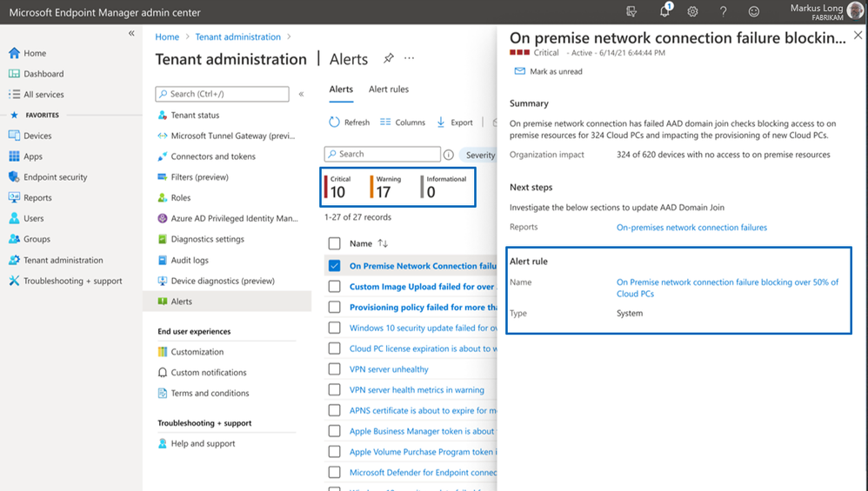Click the alerts Search field
Image resolution: width=868 pixels, height=491 pixels.
pyautogui.click(x=383, y=155)
